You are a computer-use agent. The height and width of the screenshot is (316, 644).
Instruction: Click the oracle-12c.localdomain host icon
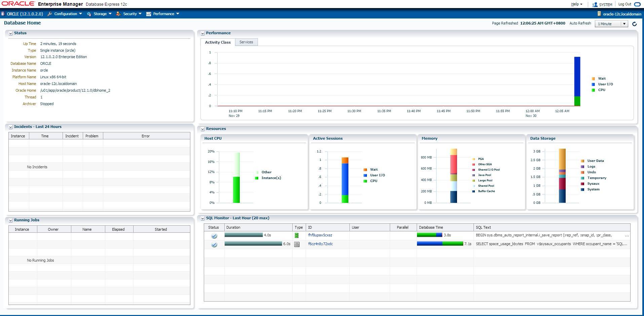point(599,14)
